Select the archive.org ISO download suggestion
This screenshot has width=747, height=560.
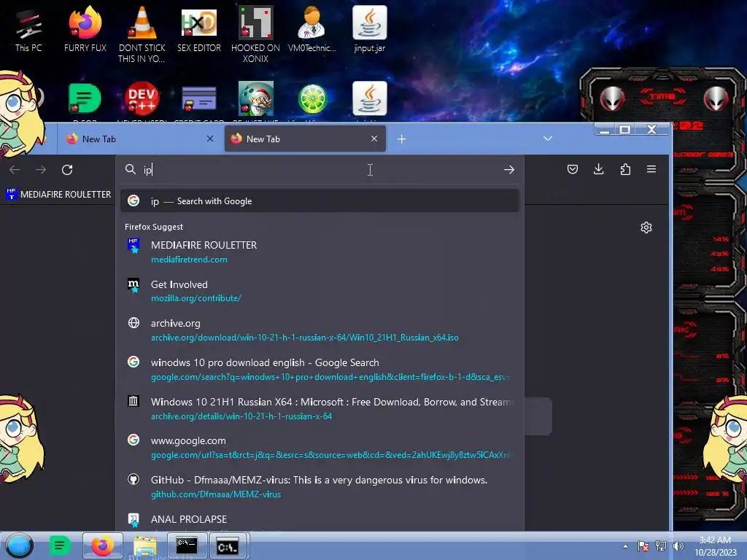coord(320,330)
